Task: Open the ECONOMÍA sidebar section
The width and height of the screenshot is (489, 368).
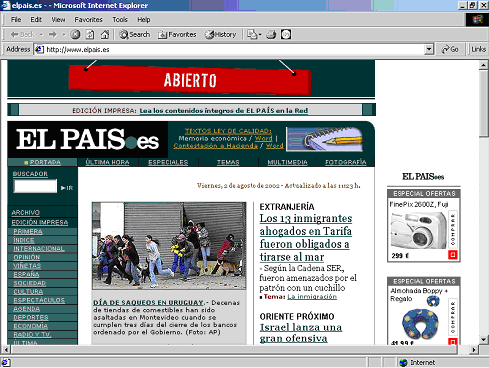Action: tap(30, 326)
